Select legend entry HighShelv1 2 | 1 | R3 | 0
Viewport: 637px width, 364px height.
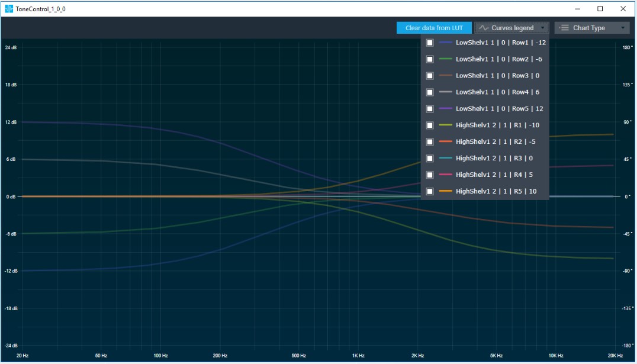(x=494, y=159)
